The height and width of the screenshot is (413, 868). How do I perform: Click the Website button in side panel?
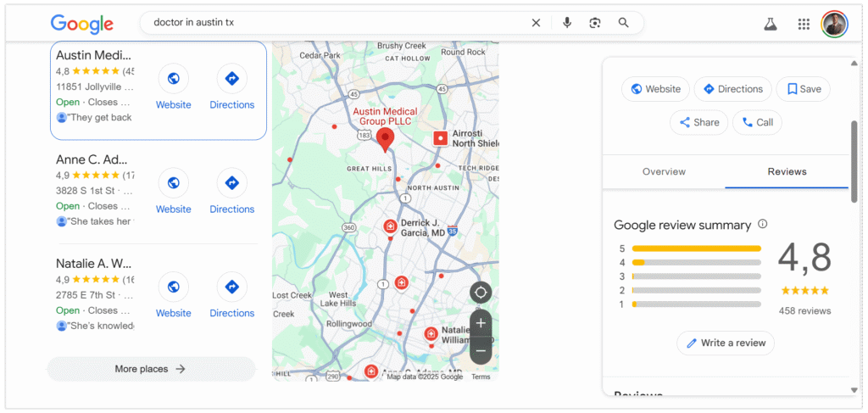coord(655,89)
